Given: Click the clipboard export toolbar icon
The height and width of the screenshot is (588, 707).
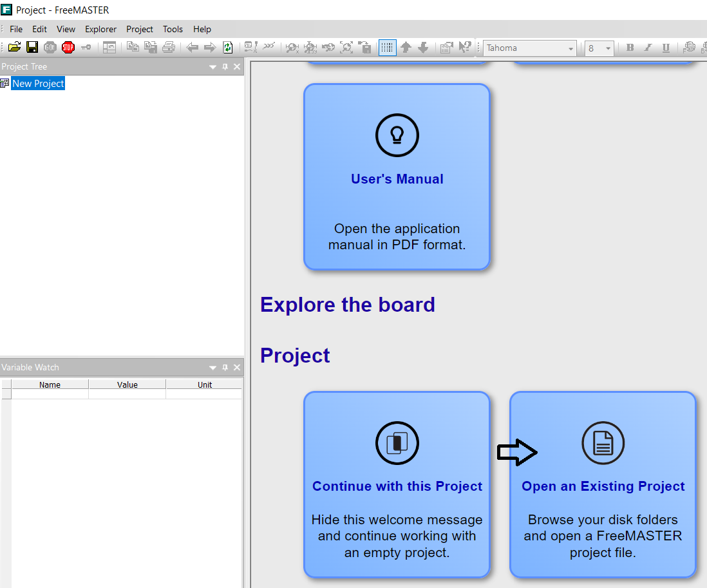Looking at the screenshot, I should [364, 48].
